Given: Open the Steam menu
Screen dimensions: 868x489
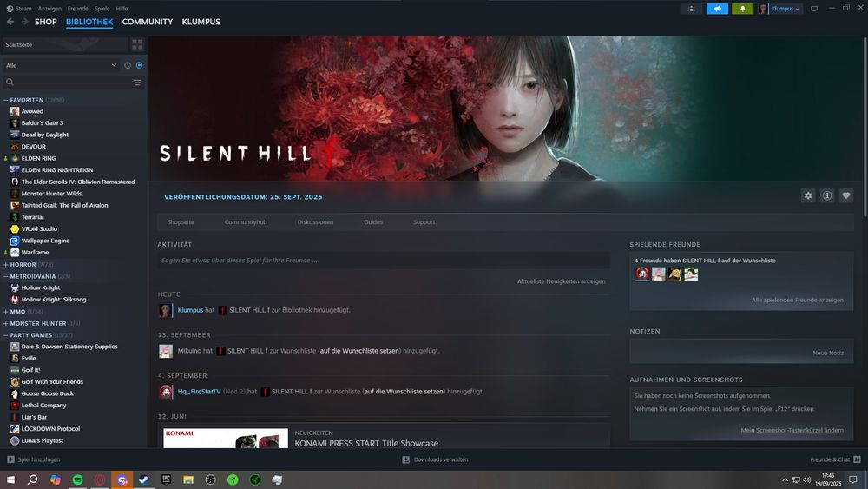Looking at the screenshot, I should [19, 9].
